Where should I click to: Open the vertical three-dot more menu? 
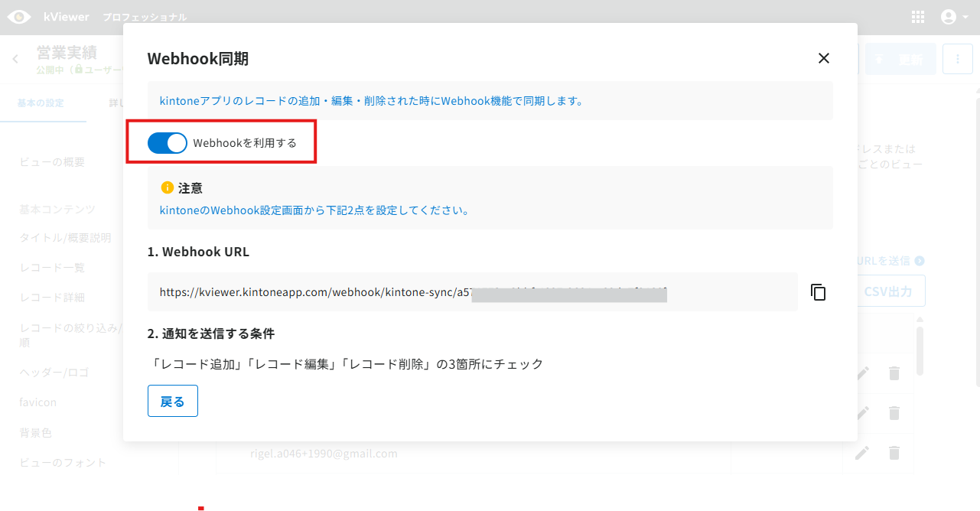958,59
